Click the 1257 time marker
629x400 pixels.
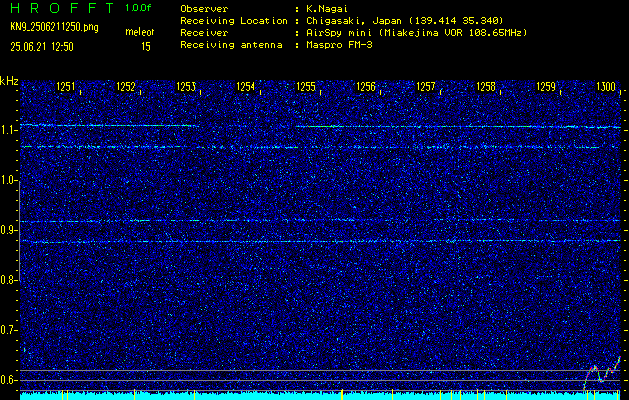426,86
